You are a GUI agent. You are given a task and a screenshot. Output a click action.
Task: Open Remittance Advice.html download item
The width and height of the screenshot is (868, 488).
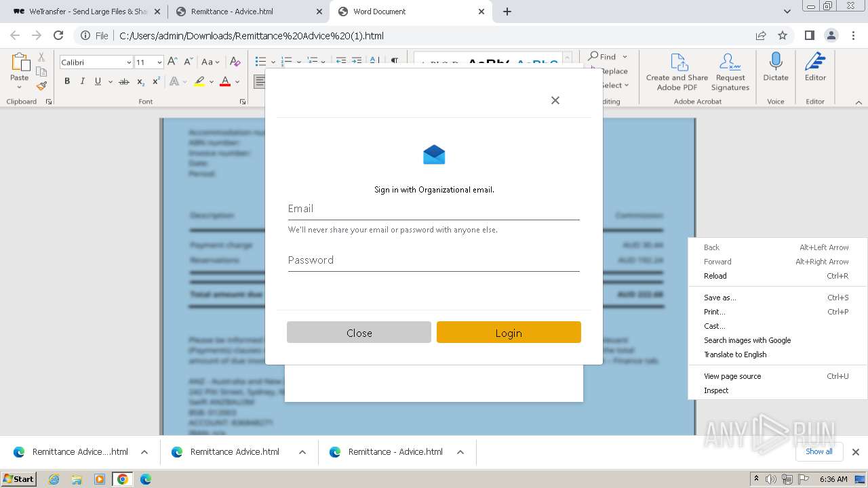point(235,452)
